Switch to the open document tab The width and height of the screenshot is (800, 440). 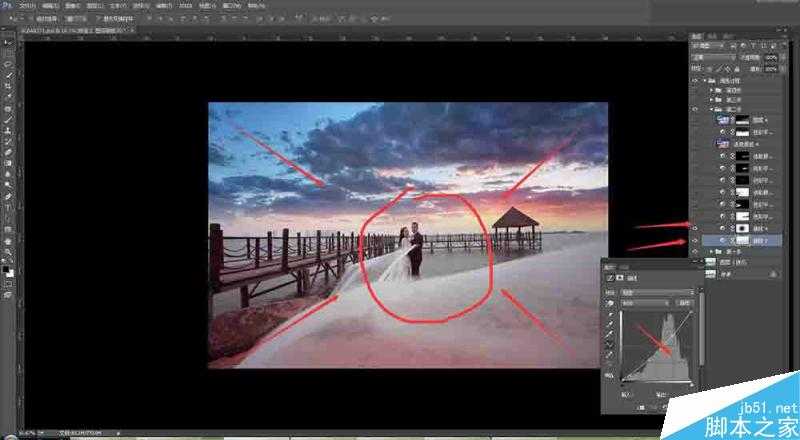pyautogui.click(x=60, y=31)
